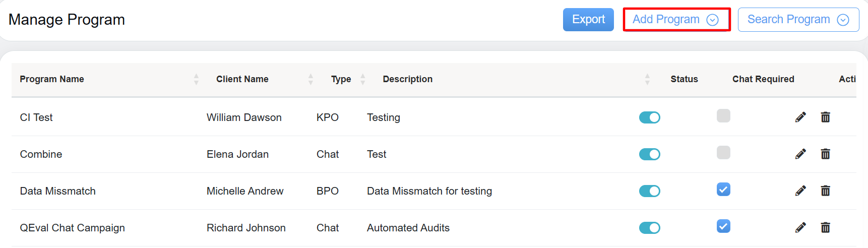The width and height of the screenshot is (868, 248).
Task: Toggle status switch for CI Test
Action: pos(649,117)
